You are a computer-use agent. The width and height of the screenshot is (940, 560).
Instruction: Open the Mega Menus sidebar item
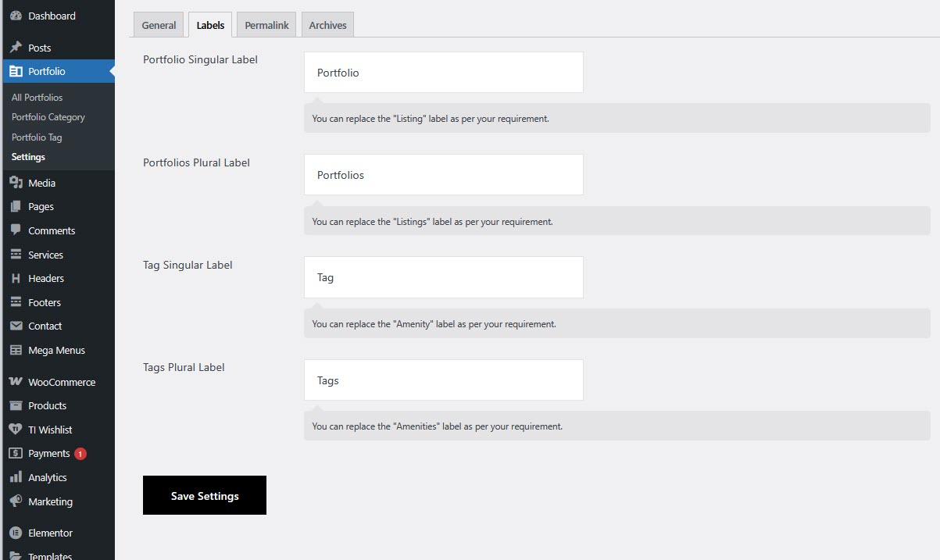(x=56, y=350)
